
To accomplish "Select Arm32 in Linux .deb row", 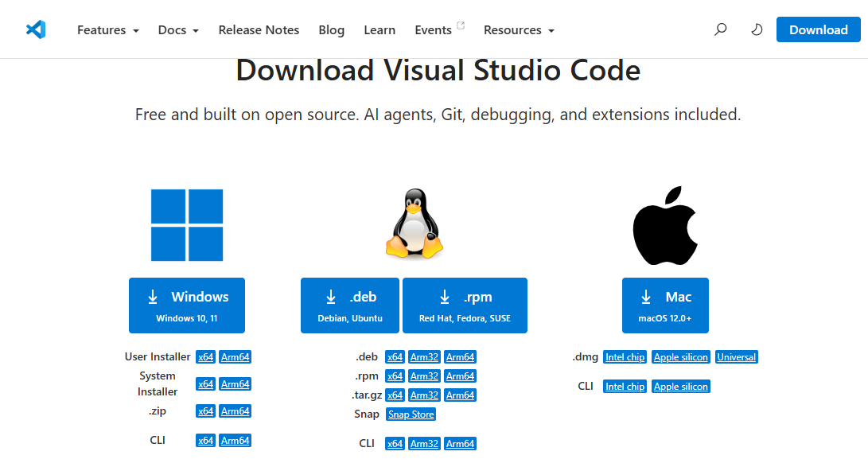I will point(425,357).
